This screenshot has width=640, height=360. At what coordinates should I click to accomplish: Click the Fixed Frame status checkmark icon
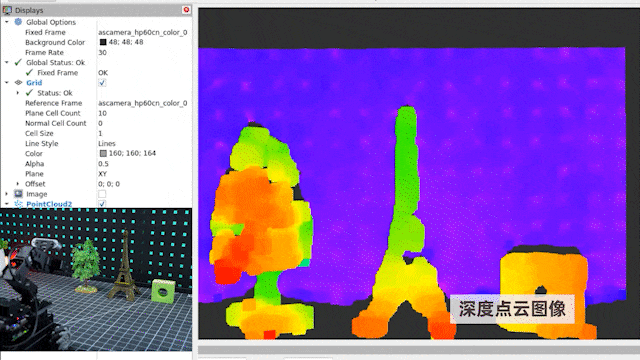(29, 73)
